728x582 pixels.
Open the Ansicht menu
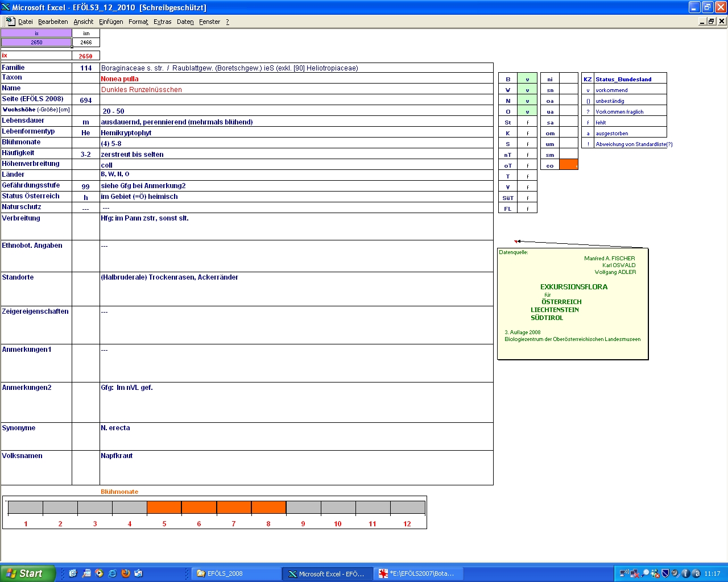click(x=83, y=22)
